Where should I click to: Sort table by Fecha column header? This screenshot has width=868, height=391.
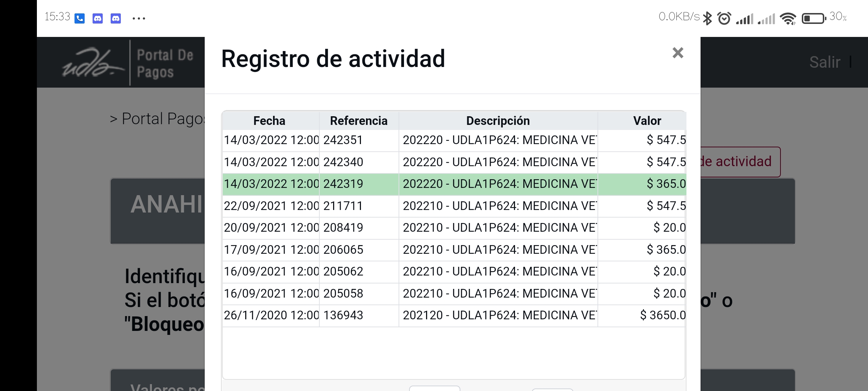(269, 121)
